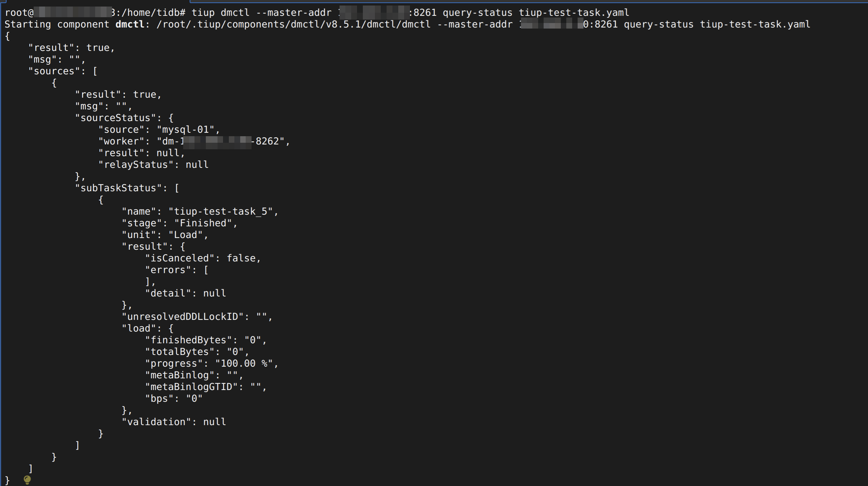
Task: Click the "validation": null line
Action: [174, 422]
